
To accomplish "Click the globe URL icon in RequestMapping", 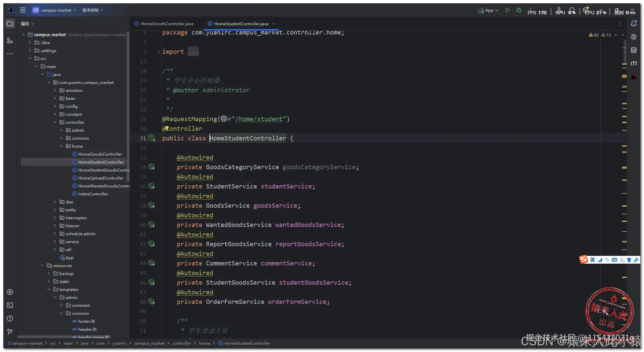I will pos(224,119).
